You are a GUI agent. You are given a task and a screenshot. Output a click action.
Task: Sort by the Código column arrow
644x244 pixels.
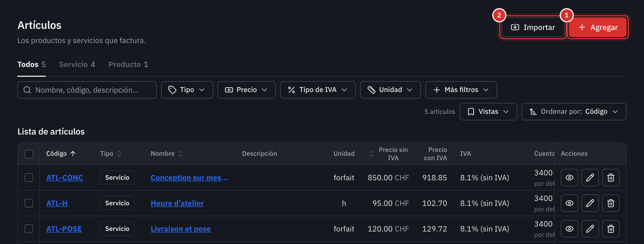point(73,154)
